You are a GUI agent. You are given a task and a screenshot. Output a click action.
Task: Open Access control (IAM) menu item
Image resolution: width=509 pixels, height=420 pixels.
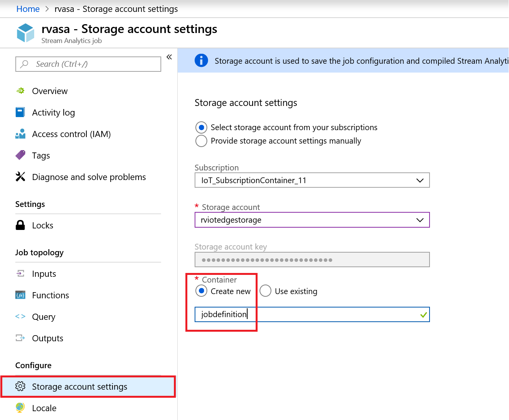(x=71, y=134)
